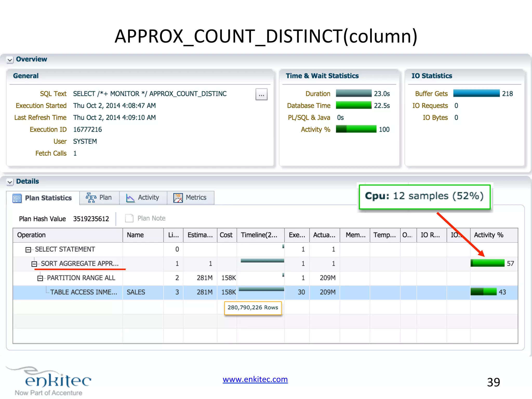
Task: Open the www.enkitec.com link
Action: (255, 380)
